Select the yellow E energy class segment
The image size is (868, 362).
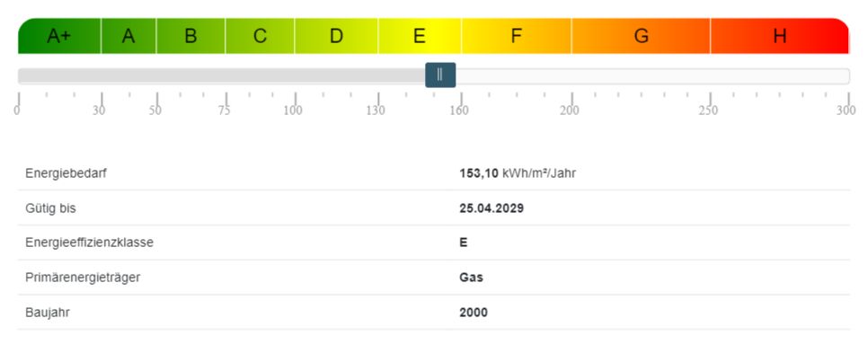coord(420,36)
